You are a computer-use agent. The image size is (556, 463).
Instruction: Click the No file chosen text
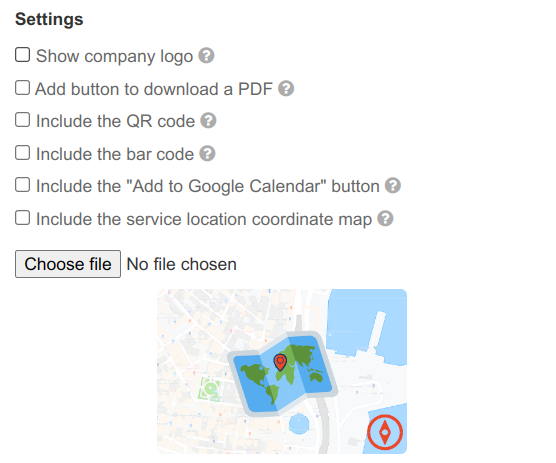coord(182,264)
